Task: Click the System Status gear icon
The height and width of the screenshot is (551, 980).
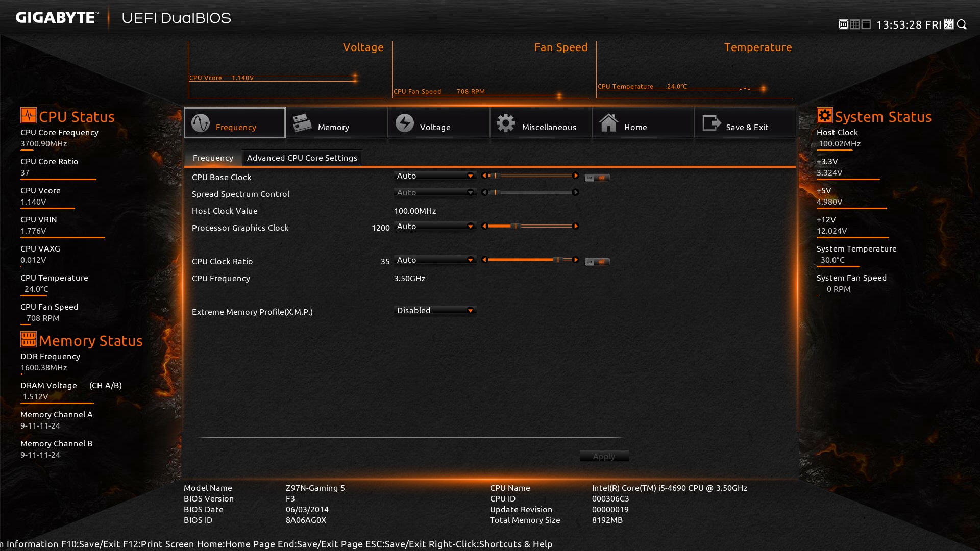Action: (x=825, y=115)
